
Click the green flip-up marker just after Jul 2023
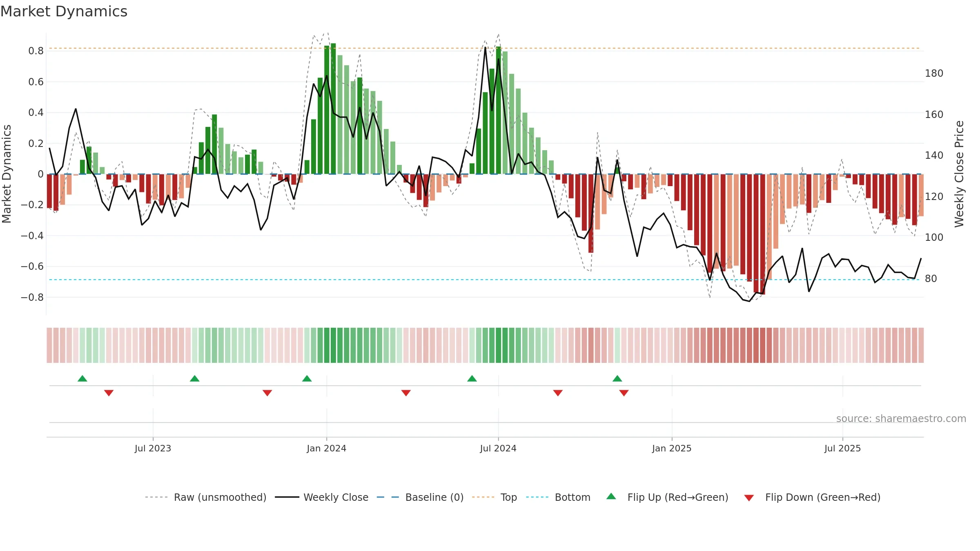pos(195,379)
